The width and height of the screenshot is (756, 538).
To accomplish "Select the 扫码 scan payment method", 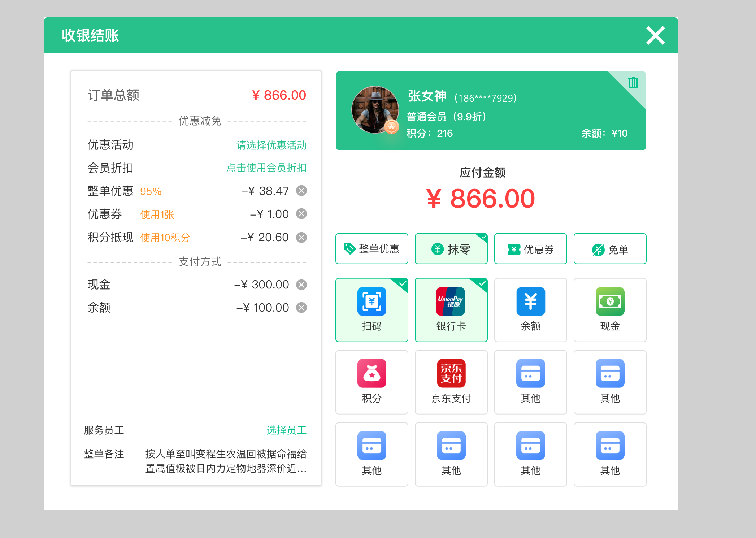I will [372, 310].
